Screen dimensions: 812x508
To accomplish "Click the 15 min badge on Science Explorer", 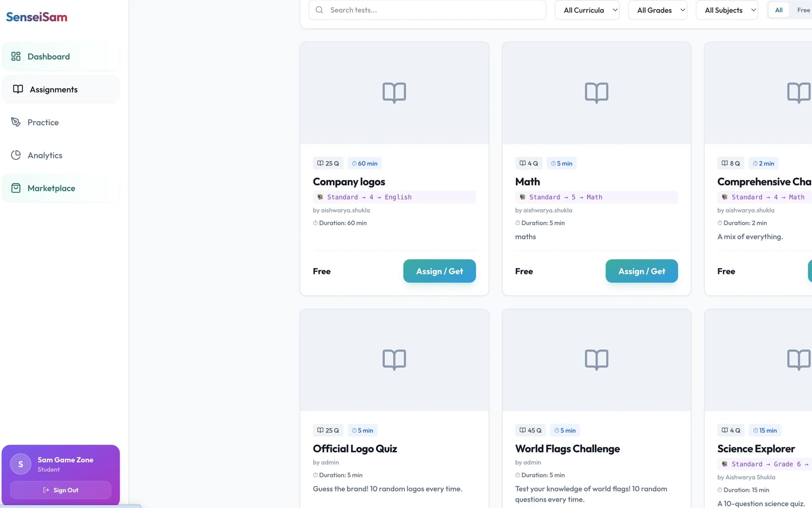I will [x=765, y=431].
